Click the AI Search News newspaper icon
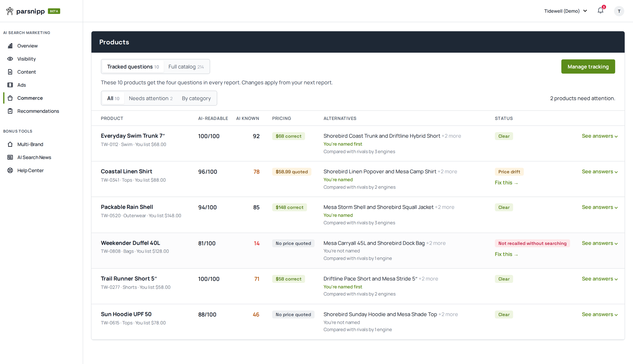This screenshot has width=633, height=364. (10, 157)
